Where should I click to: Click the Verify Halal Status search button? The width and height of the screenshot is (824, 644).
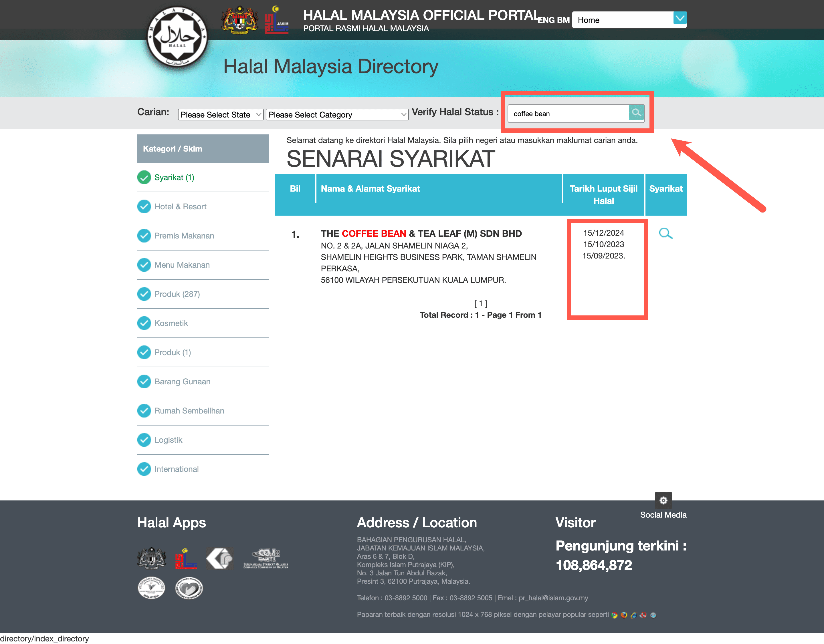[635, 113]
